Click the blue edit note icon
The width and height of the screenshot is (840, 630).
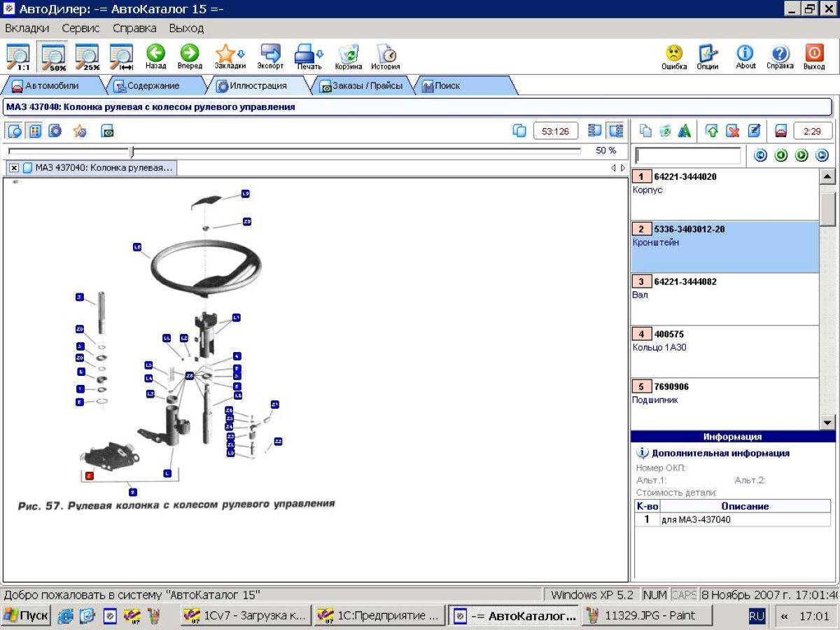click(754, 131)
